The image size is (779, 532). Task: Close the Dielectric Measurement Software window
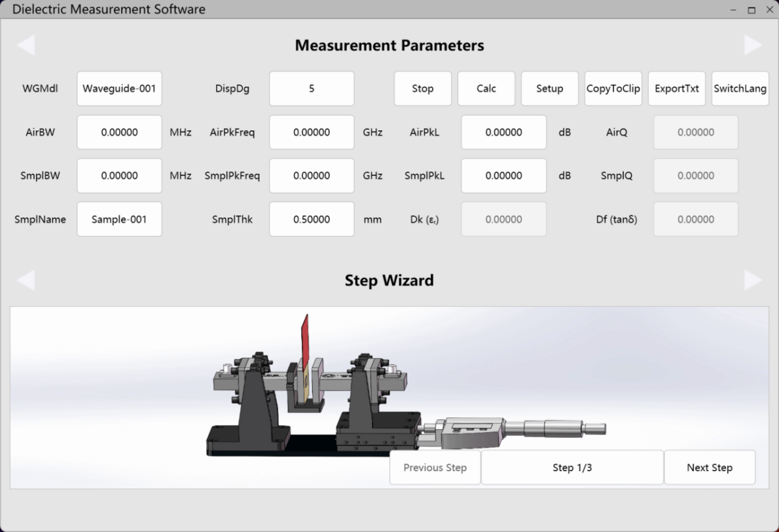click(770, 9)
